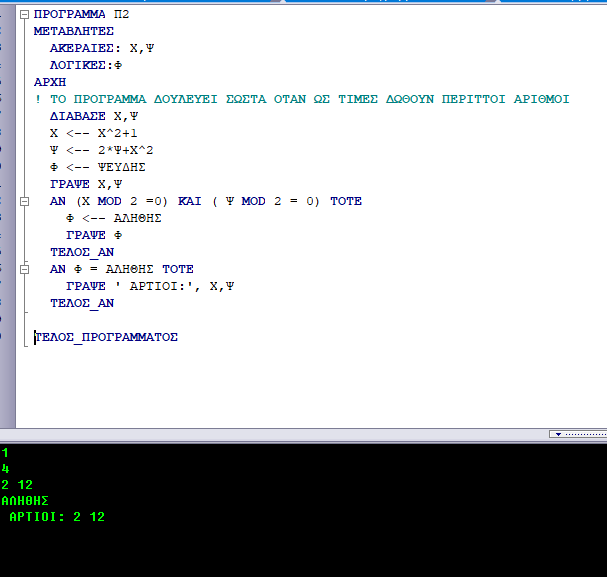
Task: Click the ΛΟΓΙΚΕΣ:Φ declaration line
Action: 92,65
